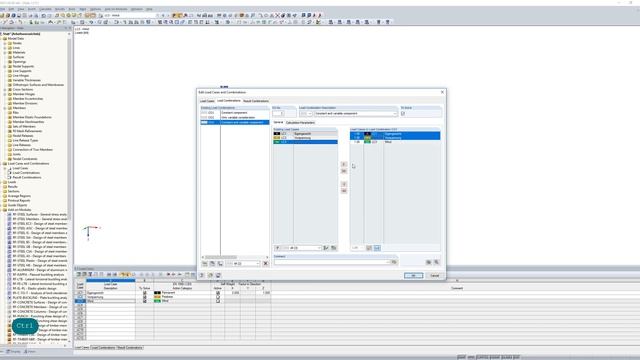Select Nodal Supports in the navigator tree
The image size is (640, 360).
[23, 66]
